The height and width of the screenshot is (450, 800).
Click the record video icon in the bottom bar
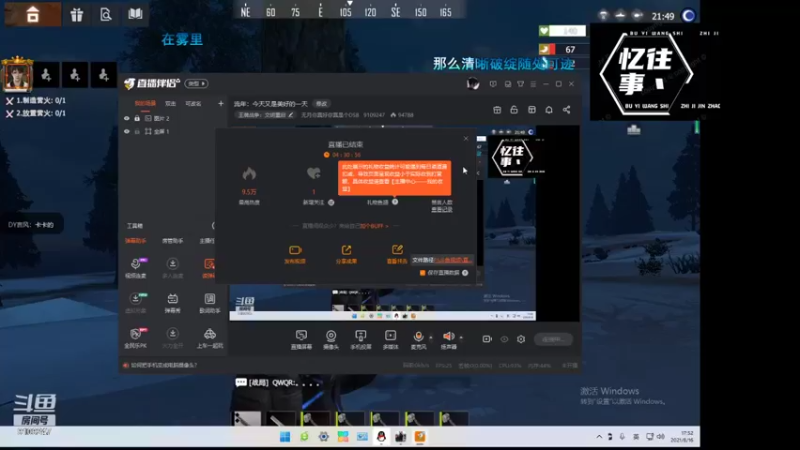click(x=487, y=339)
